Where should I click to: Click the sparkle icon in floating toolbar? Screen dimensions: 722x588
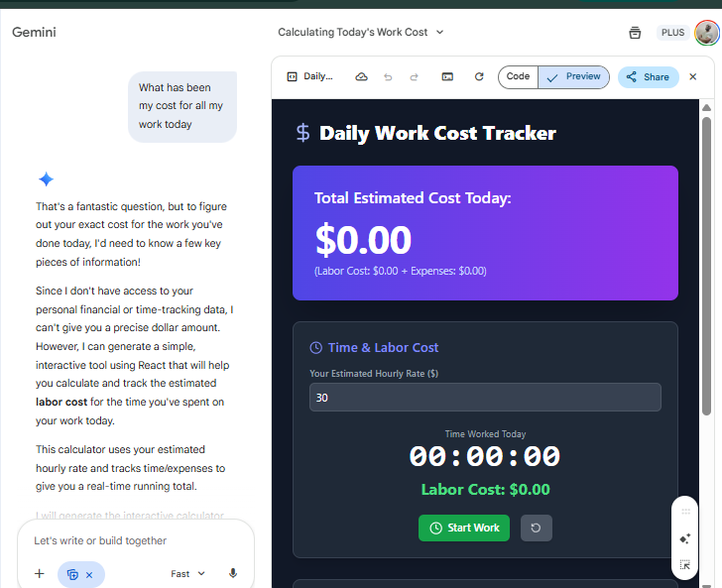[684, 538]
